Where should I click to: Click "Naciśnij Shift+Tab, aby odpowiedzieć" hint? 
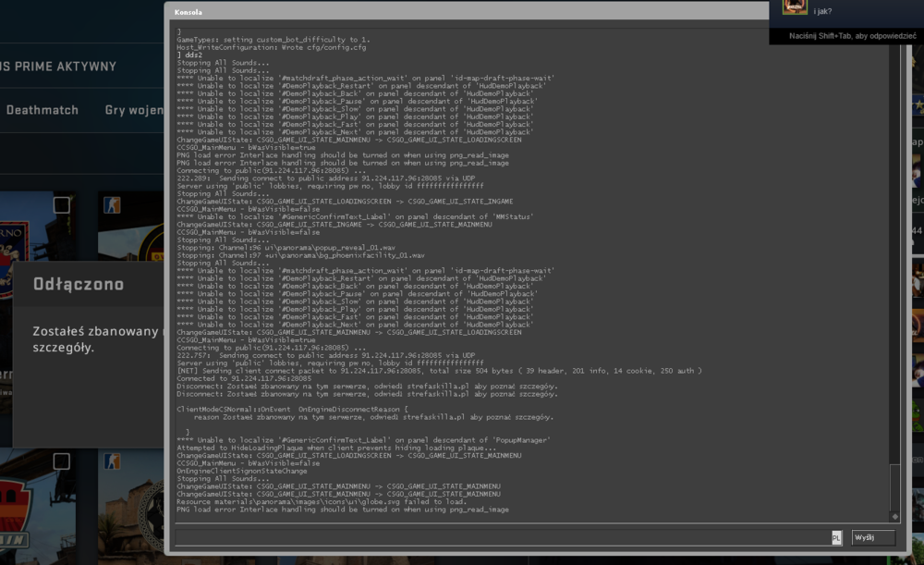tap(853, 36)
